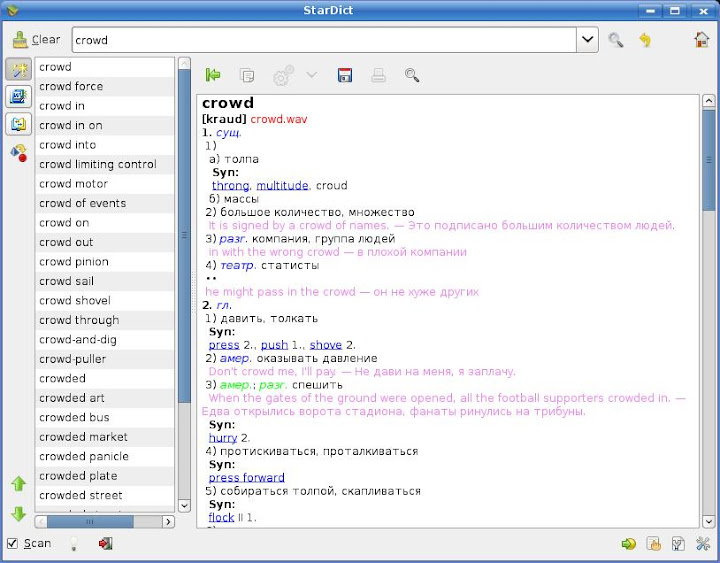Click word list scrollbar up arrow
720x563 pixels.
[184, 63]
